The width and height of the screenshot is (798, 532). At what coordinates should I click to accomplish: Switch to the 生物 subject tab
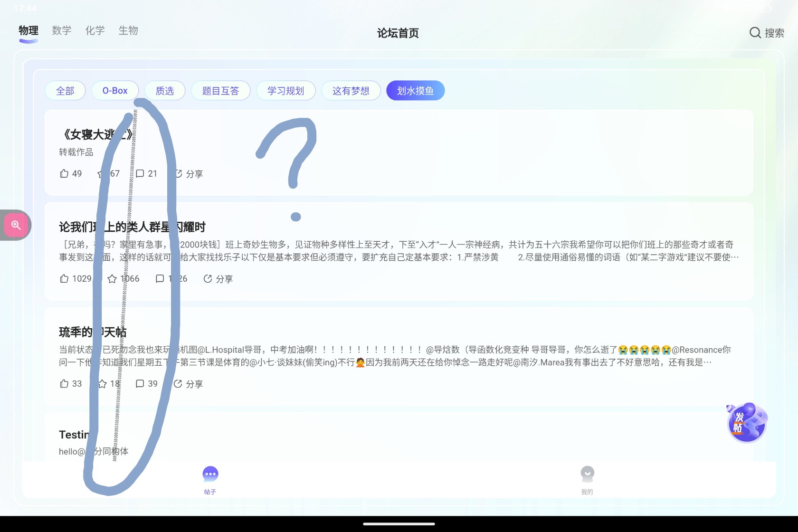(x=128, y=30)
